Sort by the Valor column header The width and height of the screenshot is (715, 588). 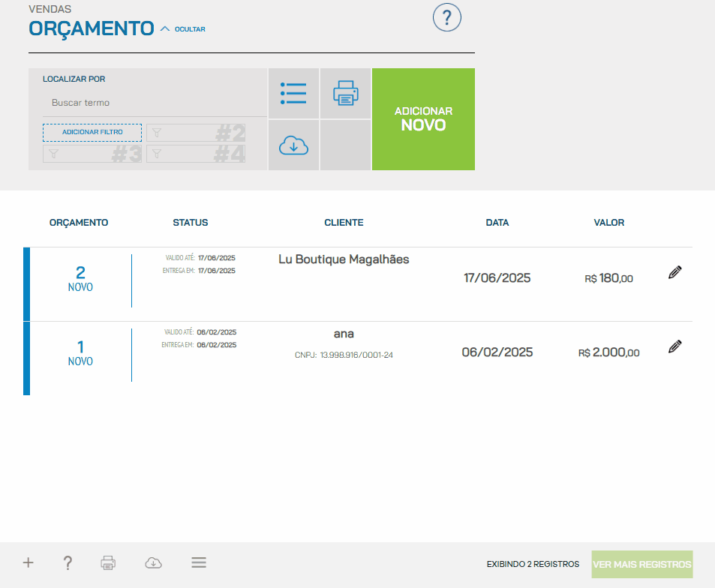coord(608,223)
